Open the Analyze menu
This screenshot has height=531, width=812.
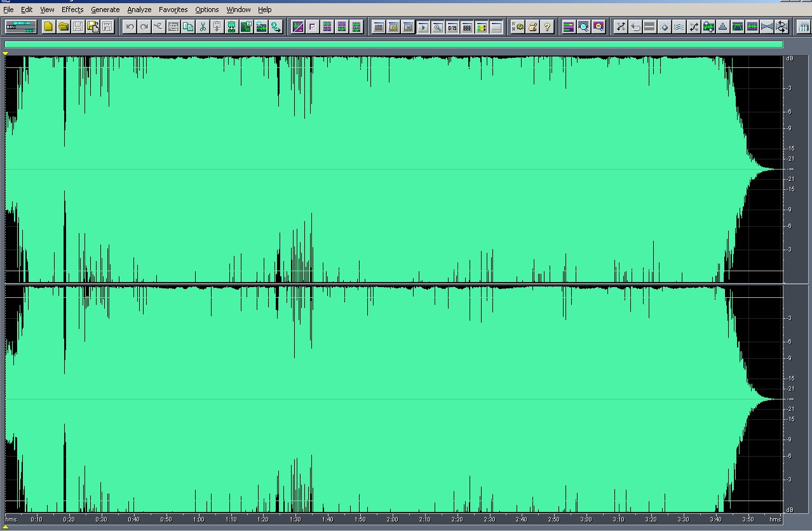pyautogui.click(x=139, y=10)
